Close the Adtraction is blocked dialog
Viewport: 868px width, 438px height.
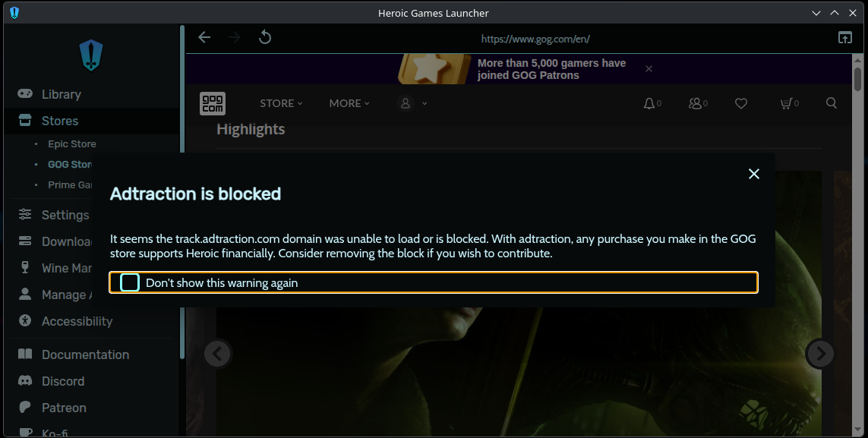point(753,174)
